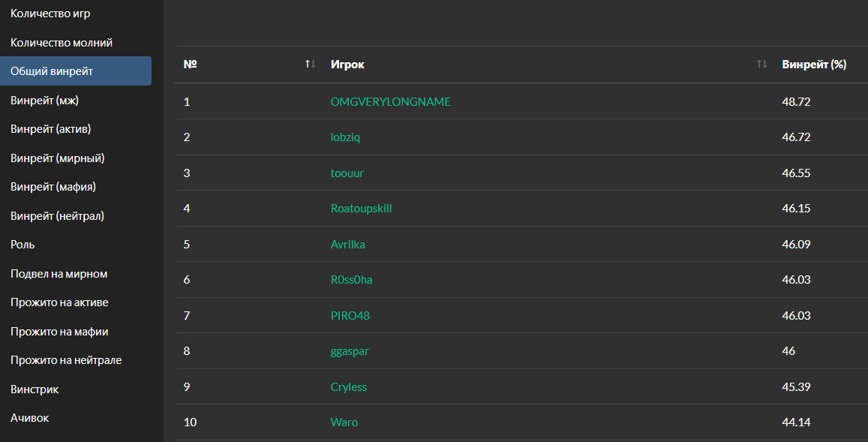This screenshot has width=868, height=442.
Task: Open Винрейт (мирный) leaderboard
Action: tap(57, 158)
